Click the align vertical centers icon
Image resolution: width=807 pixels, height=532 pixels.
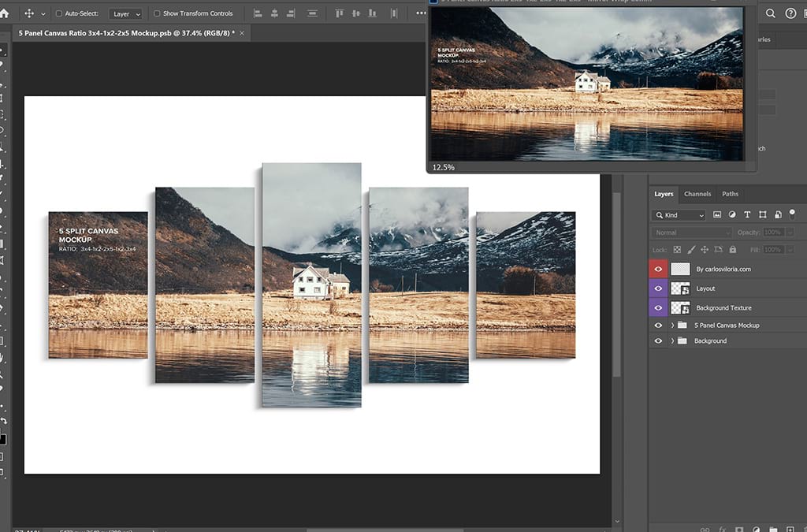click(x=355, y=14)
